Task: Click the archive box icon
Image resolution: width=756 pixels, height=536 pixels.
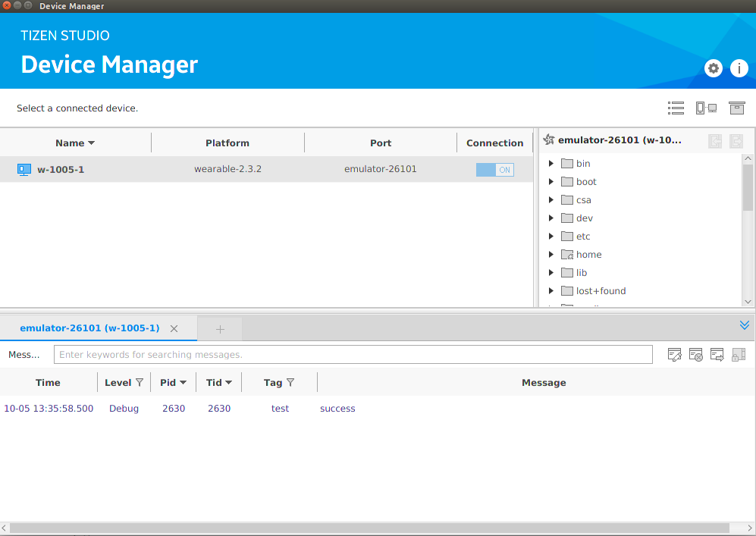Action: pos(736,108)
